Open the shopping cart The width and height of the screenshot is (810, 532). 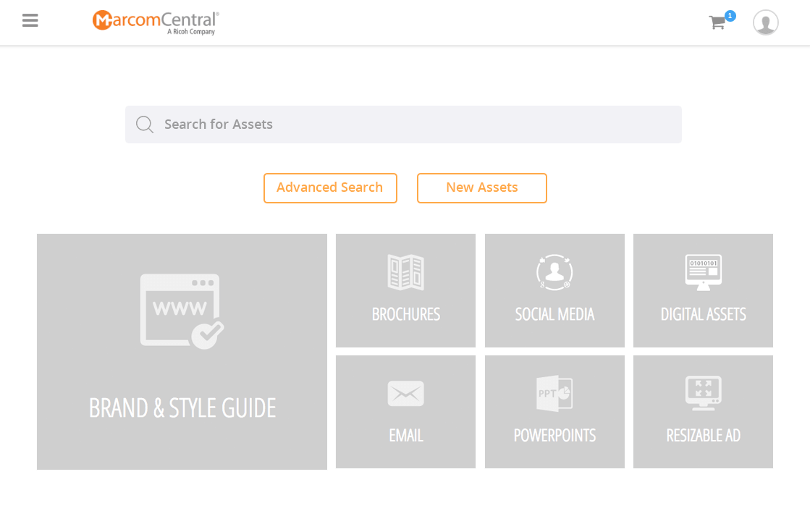click(717, 22)
